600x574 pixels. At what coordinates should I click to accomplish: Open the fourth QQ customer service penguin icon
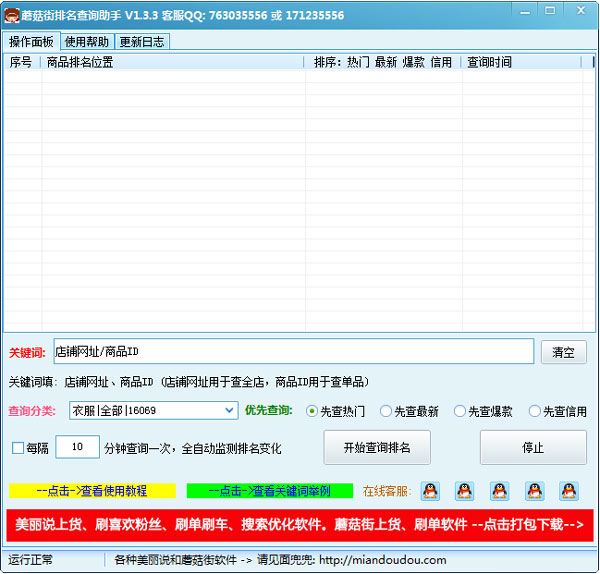tap(535, 491)
